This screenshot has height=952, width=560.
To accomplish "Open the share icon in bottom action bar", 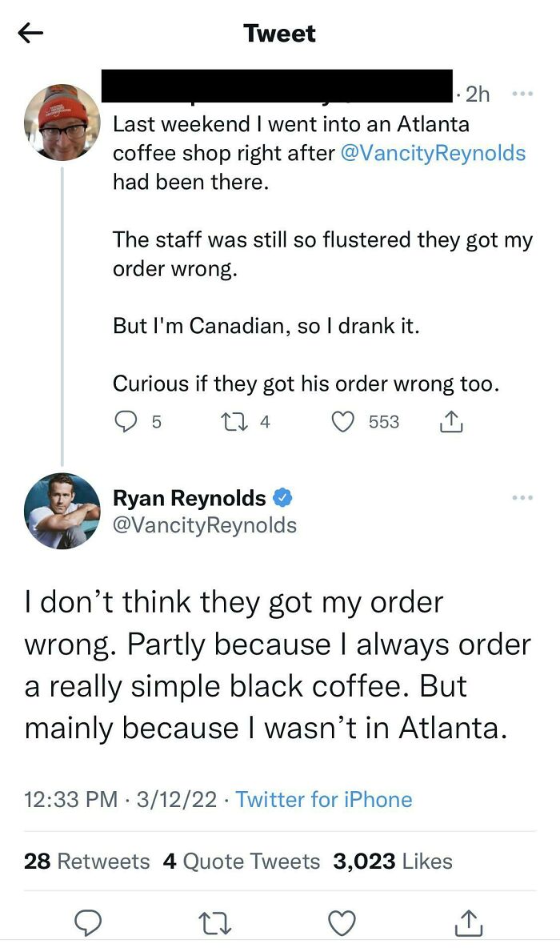I will pos(468,922).
